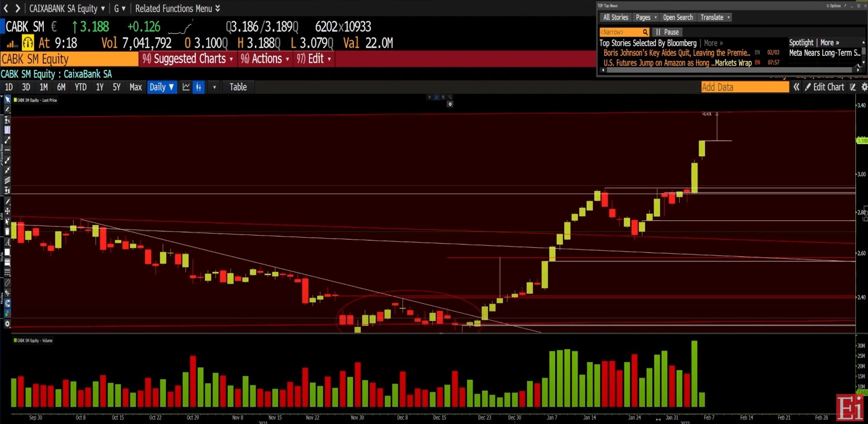
Task: Open the 94) Suggested Charts menu
Action: tap(188, 59)
